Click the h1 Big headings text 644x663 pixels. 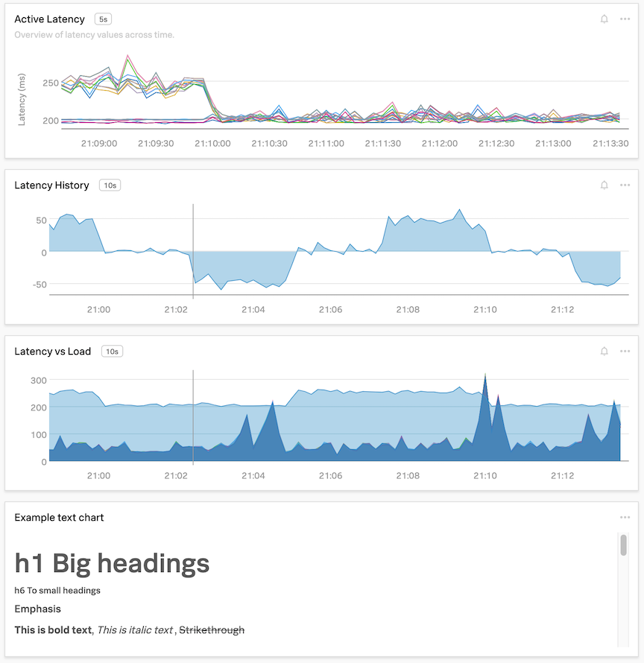tap(112, 564)
